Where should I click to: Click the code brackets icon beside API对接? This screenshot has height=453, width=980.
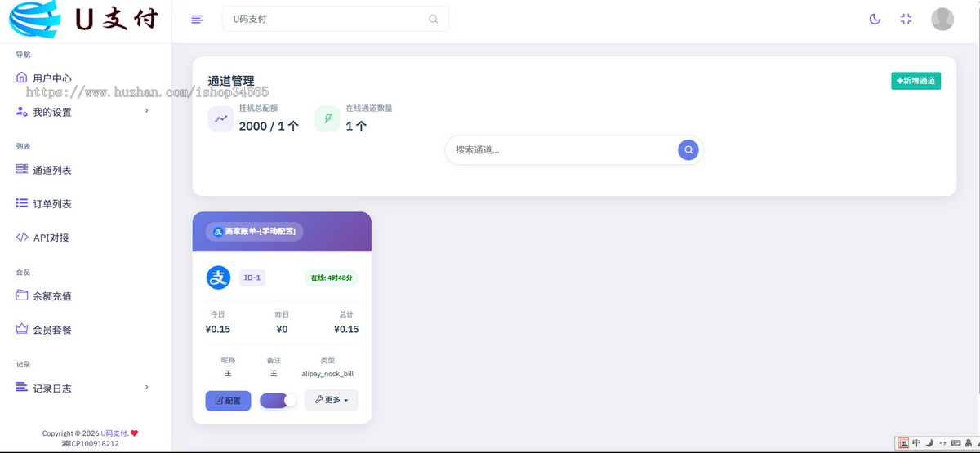(22, 237)
